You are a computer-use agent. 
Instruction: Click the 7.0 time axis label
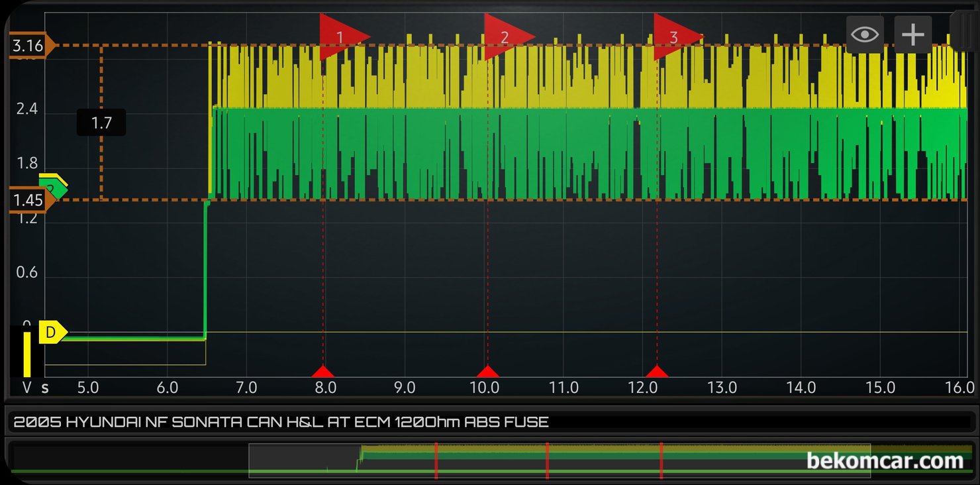(246, 388)
